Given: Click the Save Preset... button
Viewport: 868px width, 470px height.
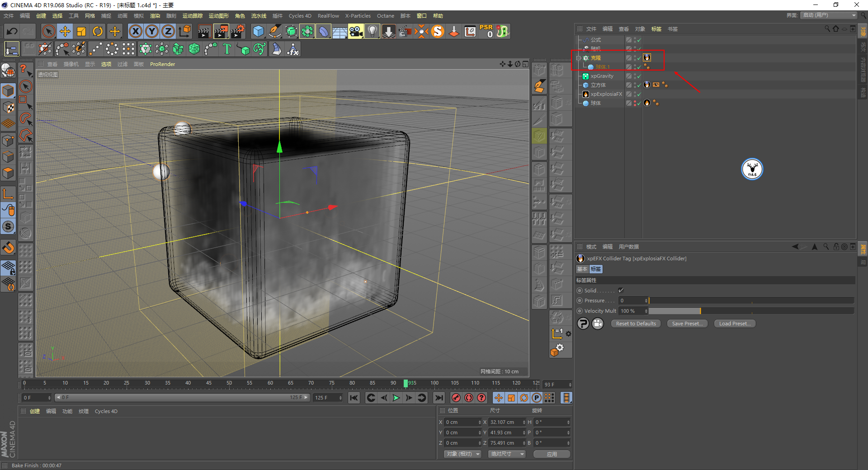Looking at the screenshot, I should (687, 324).
